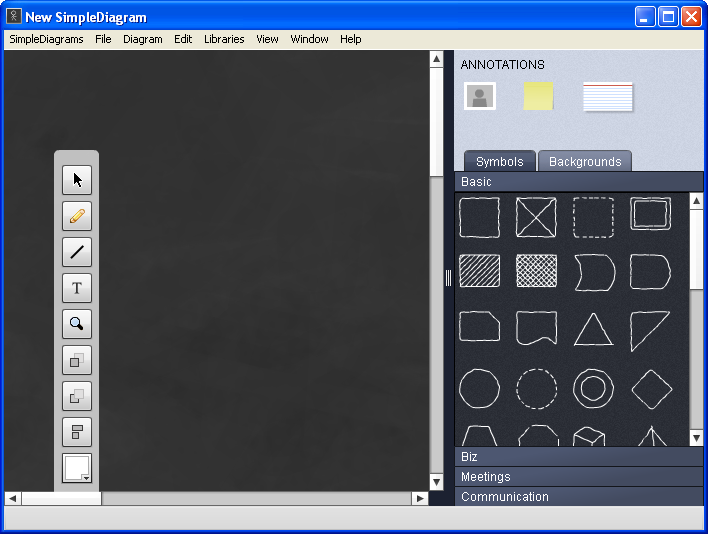Collapse the Basic library section

point(579,182)
